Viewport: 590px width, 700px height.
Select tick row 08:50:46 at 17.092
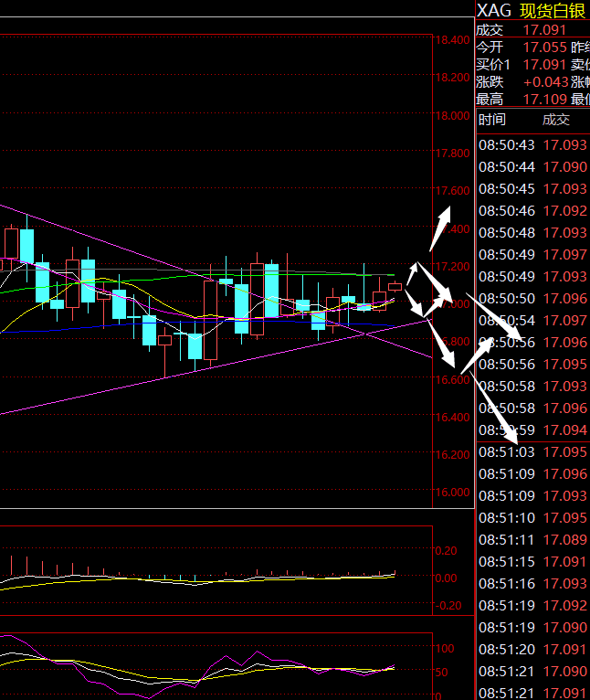coord(532,211)
